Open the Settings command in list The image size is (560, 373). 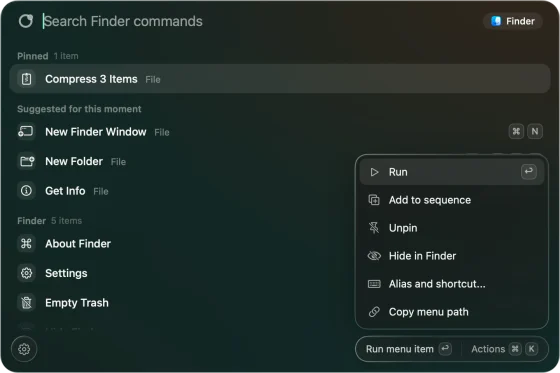[x=182, y=273]
